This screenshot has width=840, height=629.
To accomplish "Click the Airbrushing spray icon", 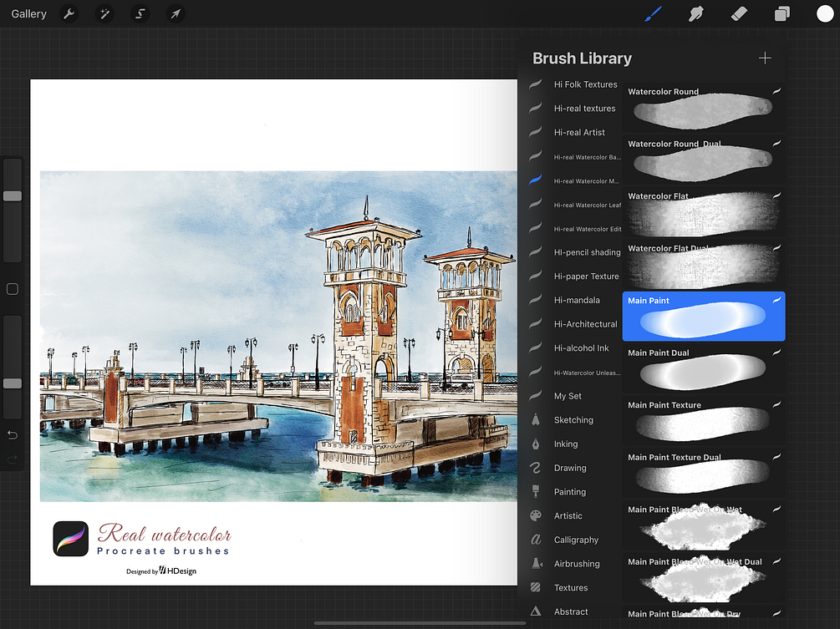I will 536,563.
